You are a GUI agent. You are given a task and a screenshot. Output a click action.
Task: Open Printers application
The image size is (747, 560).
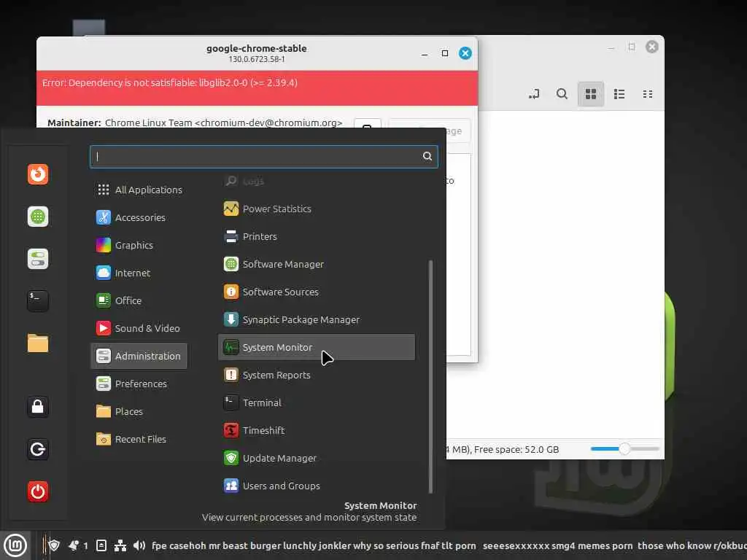(317, 236)
